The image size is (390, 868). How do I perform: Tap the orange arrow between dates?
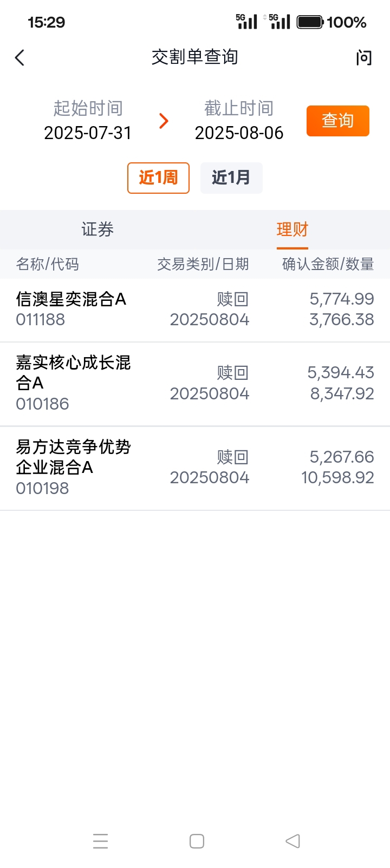tap(164, 121)
